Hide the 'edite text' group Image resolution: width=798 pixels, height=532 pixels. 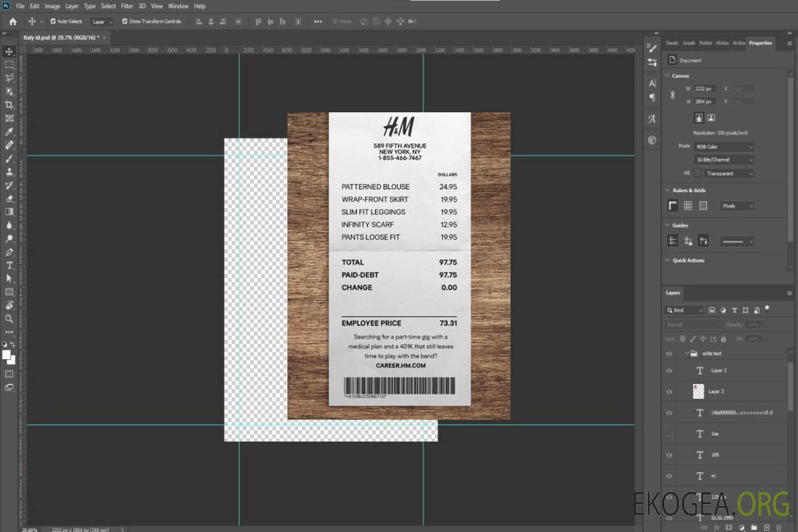tap(669, 354)
